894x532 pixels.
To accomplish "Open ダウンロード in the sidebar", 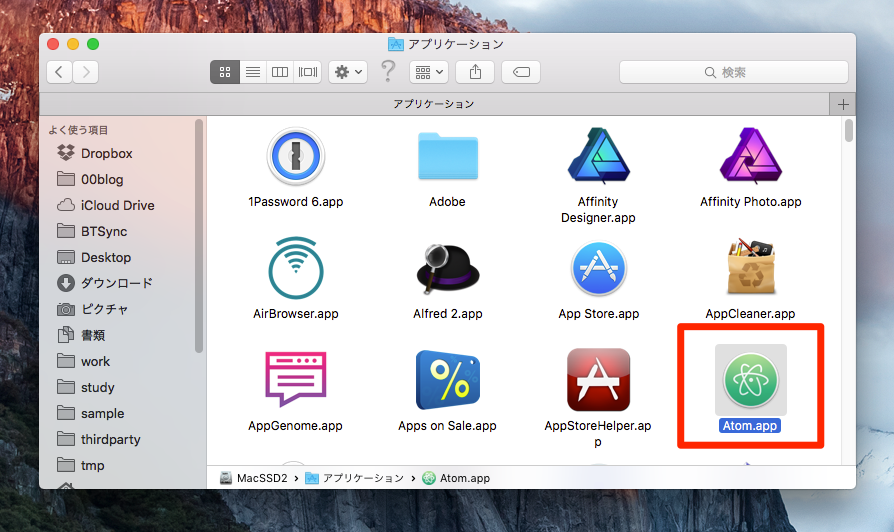I will (x=105, y=283).
